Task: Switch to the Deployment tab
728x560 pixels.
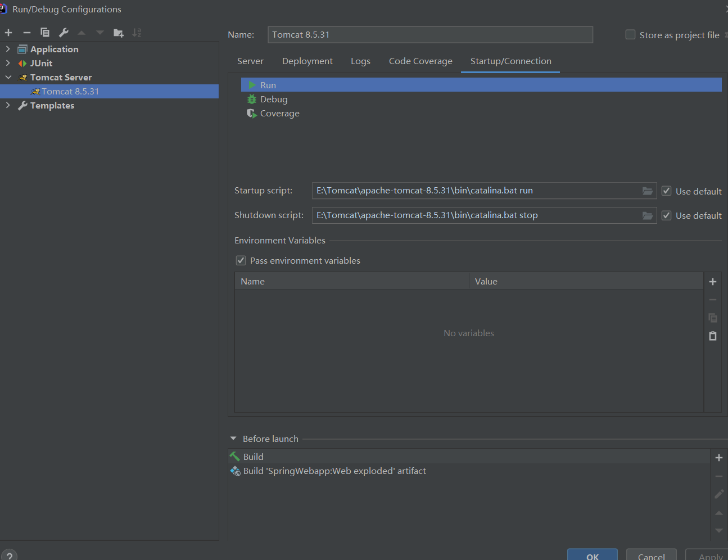Action: [308, 61]
